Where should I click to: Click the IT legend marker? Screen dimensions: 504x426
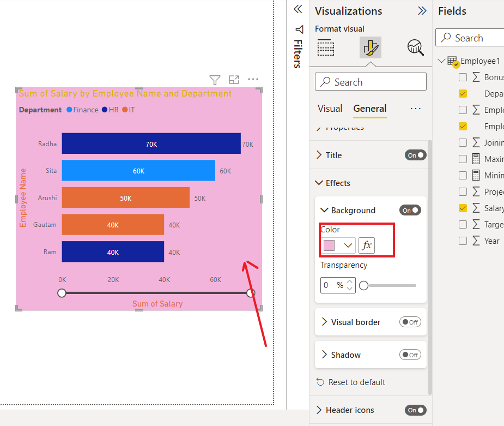point(125,110)
